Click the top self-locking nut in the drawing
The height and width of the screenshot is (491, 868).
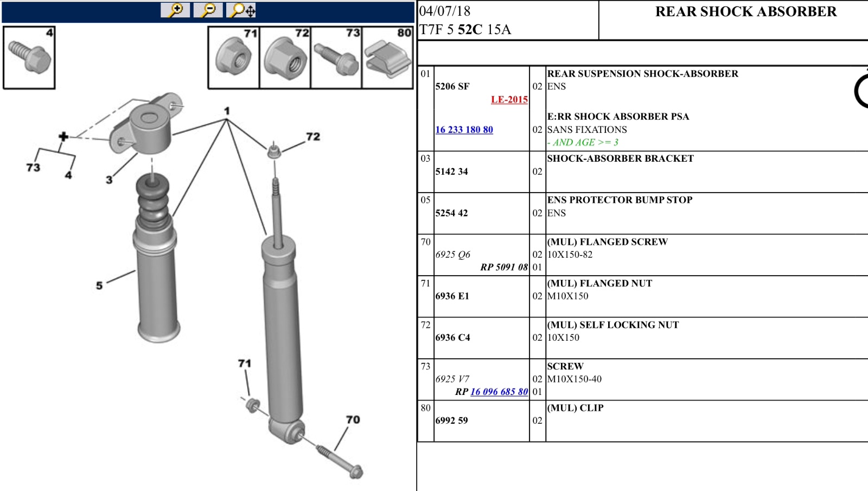[274, 150]
